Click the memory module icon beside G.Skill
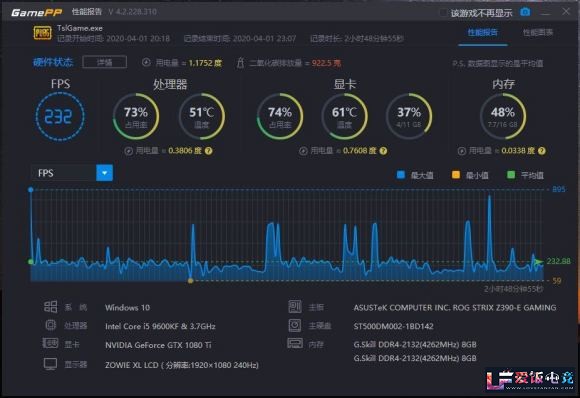 click(x=295, y=344)
